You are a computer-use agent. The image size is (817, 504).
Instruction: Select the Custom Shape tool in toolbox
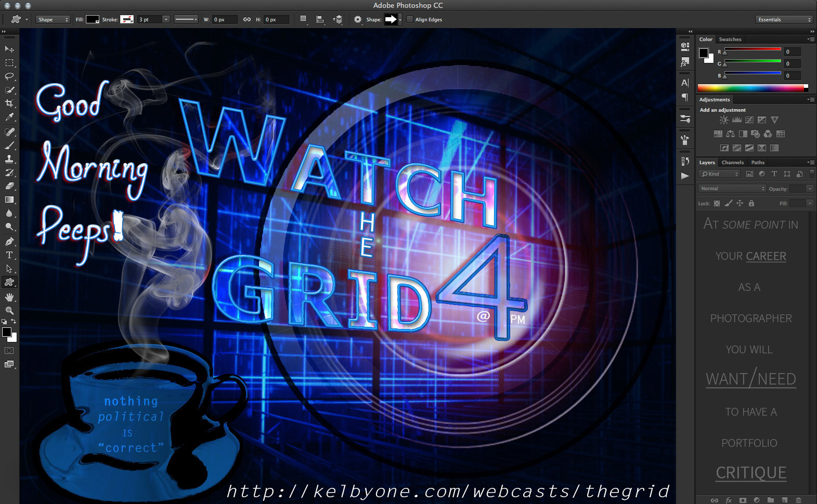point(9,282)
